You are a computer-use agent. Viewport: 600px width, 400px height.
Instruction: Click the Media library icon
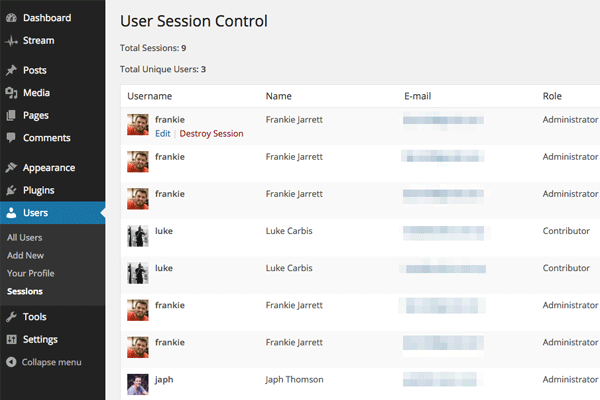click(x=11, y=93)
